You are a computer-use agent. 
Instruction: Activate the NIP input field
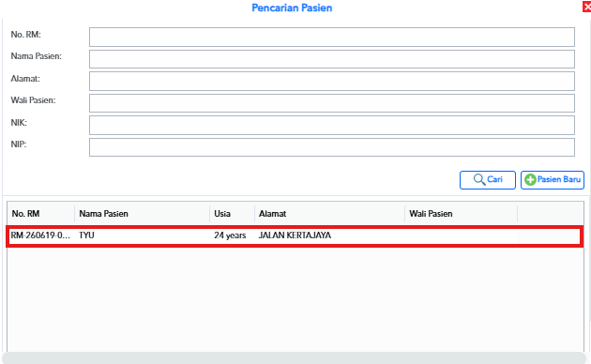pyautogui.click(x=332, y=147)
